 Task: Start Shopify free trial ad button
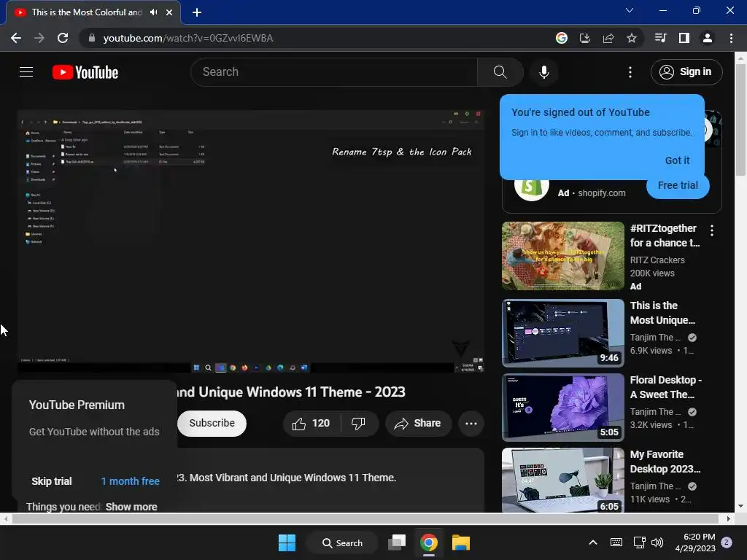[678, 186]
